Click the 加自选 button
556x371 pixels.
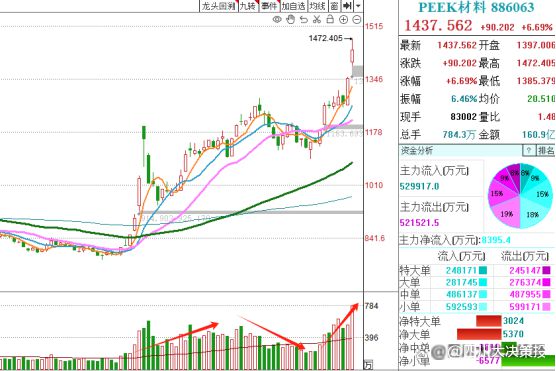pos(294,6)
